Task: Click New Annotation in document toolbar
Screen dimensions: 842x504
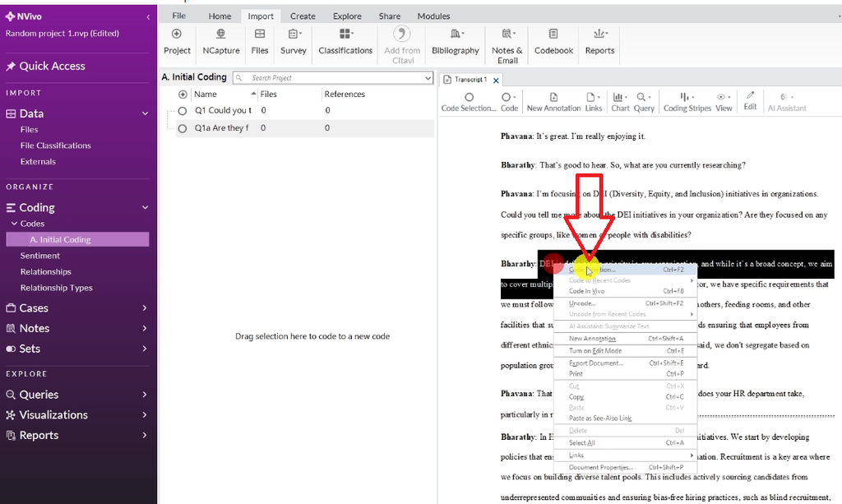Action: click(x=553, y=102)
